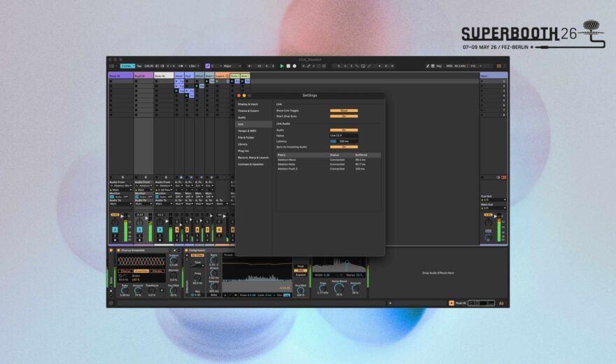The height and width of the screenshot is (364, 616).
Task: Toggle Start Stop Sync setting
Action: pos(344,116)
